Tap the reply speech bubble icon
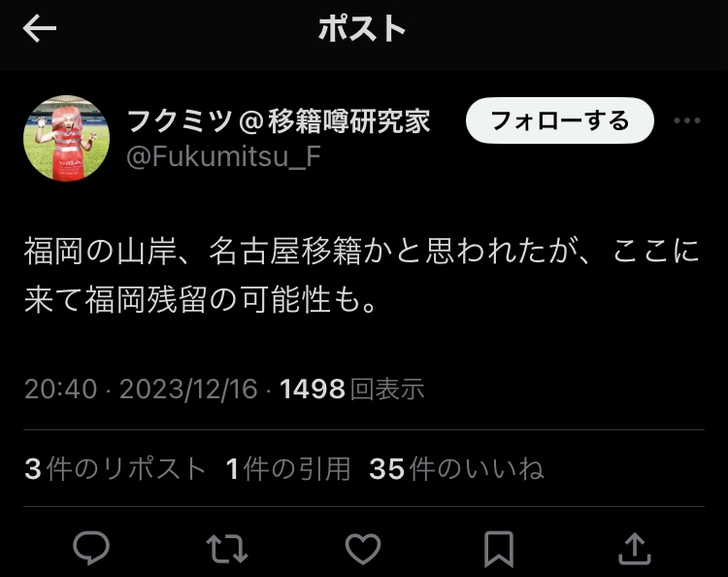The image size is (728, 577). click(91, 548)
